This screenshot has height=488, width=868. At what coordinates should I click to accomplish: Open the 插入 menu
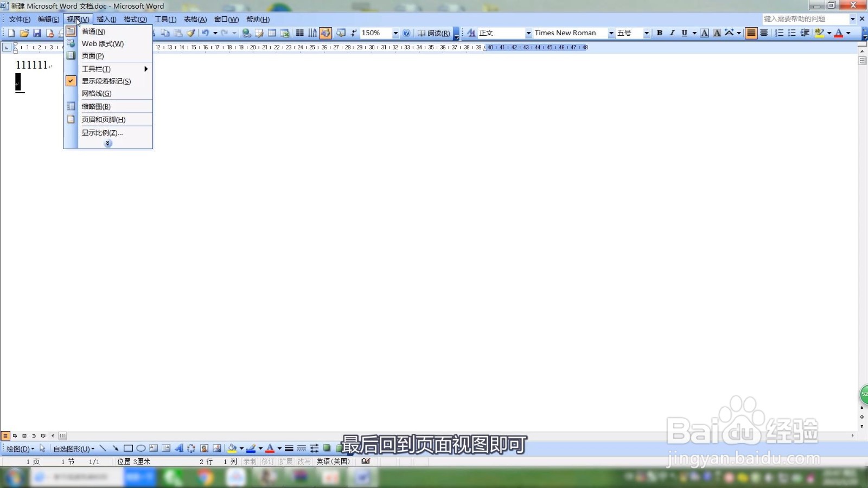(106, 19)
